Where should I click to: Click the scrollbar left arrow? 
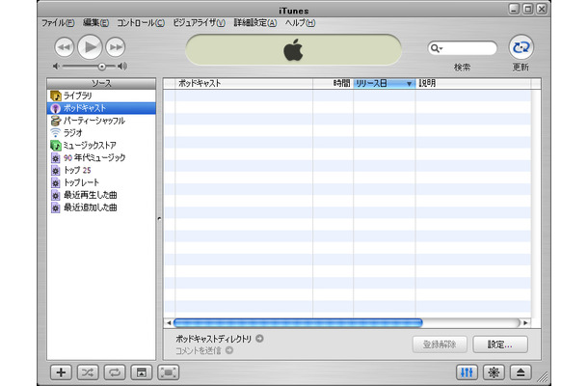[x=169, y=322]
